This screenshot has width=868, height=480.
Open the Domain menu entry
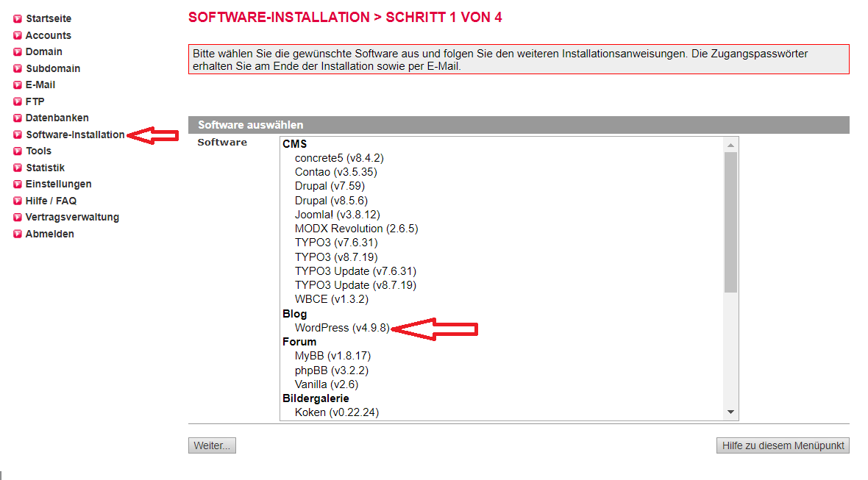(43, 52)
